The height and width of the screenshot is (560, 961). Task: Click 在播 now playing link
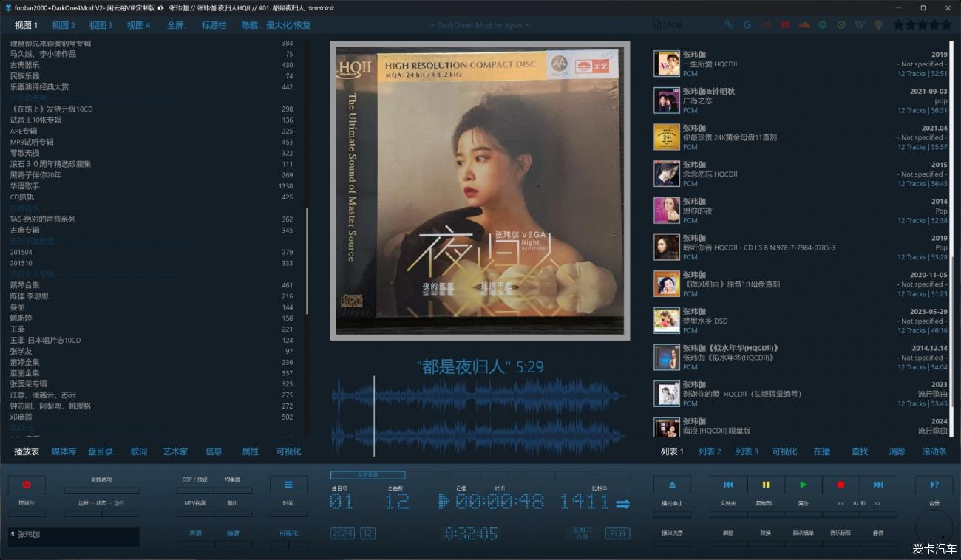click(x=822, y=451)
